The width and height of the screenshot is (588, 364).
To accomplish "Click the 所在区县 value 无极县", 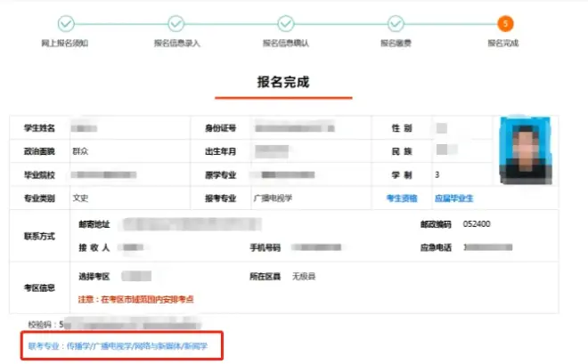I will click(304, 277).
